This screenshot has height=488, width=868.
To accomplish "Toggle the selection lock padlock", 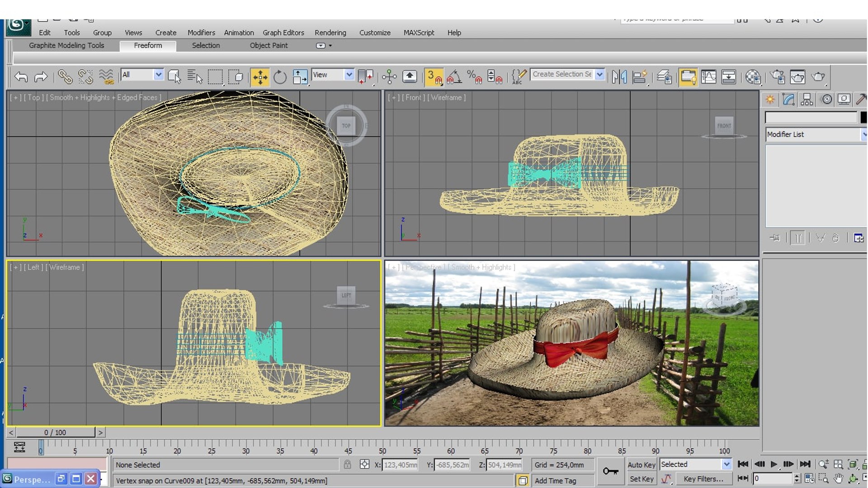I will (x=347, y=464).
